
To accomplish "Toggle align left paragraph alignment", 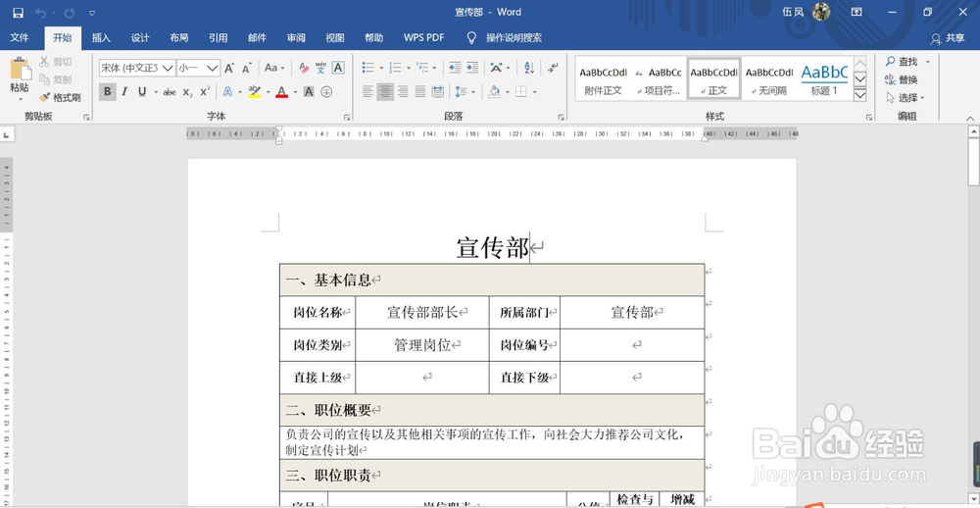I will (367, 92).
